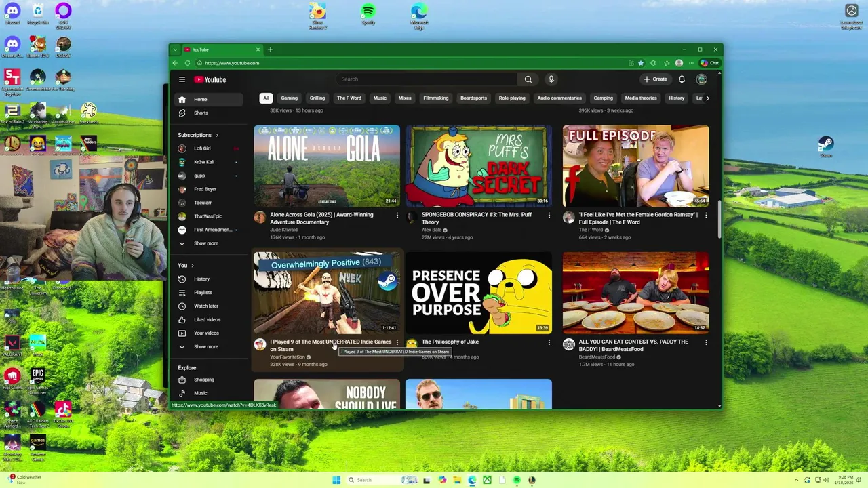Click 'I Played 9 of The Most UNDERRATED' title
Screen dimensions: 868x488
coord(331,346)
